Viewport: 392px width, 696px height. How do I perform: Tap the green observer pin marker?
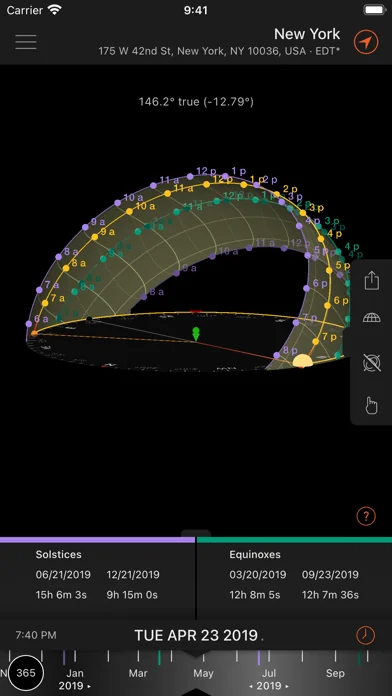[x=196, y=334]
